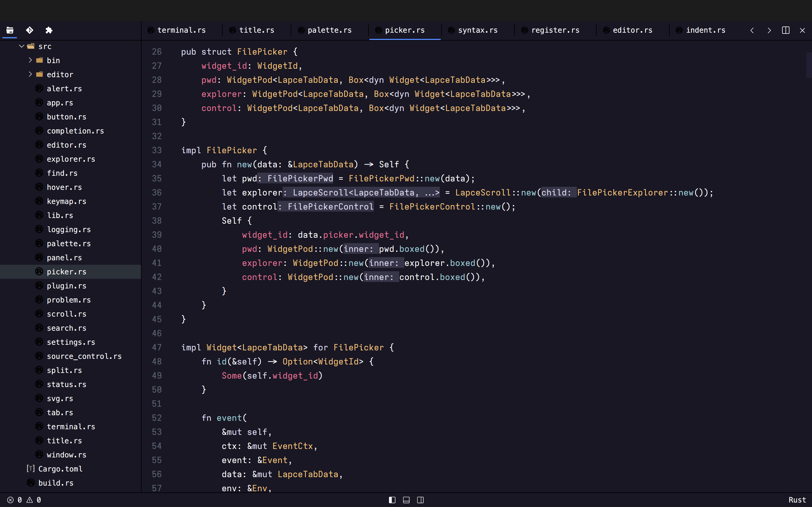
Task: Go to previous tab arrow
Action: point(752,30)
